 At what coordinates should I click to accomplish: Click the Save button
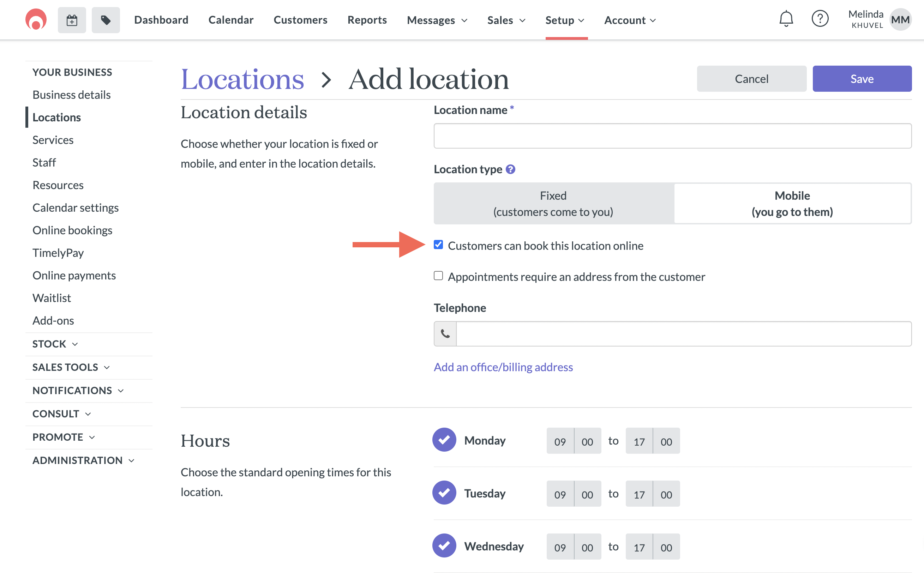tap(862, 79)
